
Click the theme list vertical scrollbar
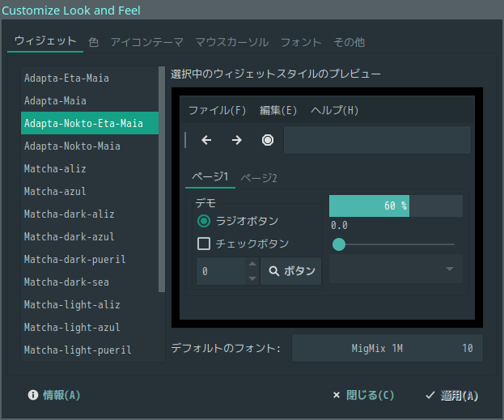(162, 180)
